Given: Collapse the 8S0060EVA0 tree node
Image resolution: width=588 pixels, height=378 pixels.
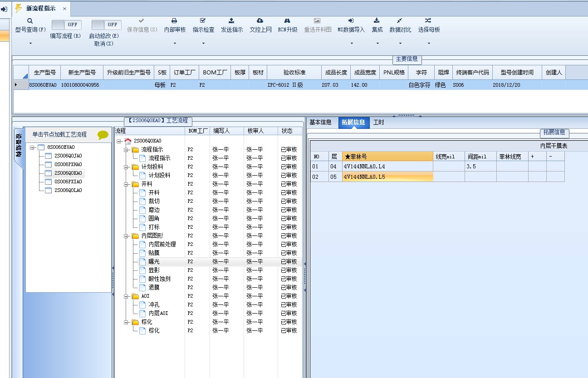Looking at the screenshot, I should coord(32,147).
